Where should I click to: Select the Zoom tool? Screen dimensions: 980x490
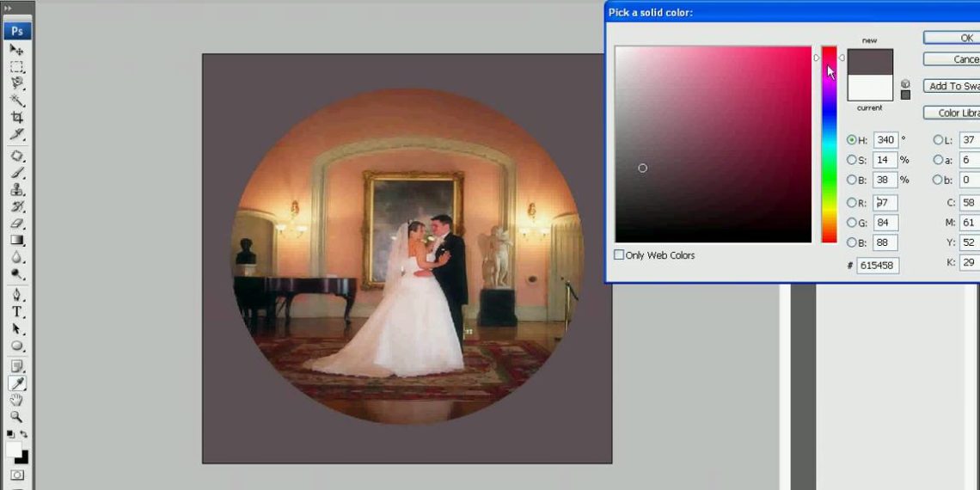click(17, 417)
